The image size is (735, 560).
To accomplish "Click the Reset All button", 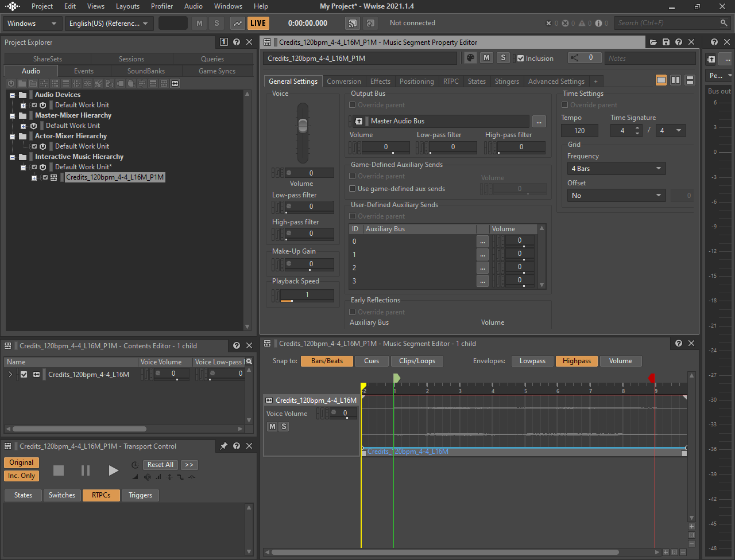I will 160,465.
